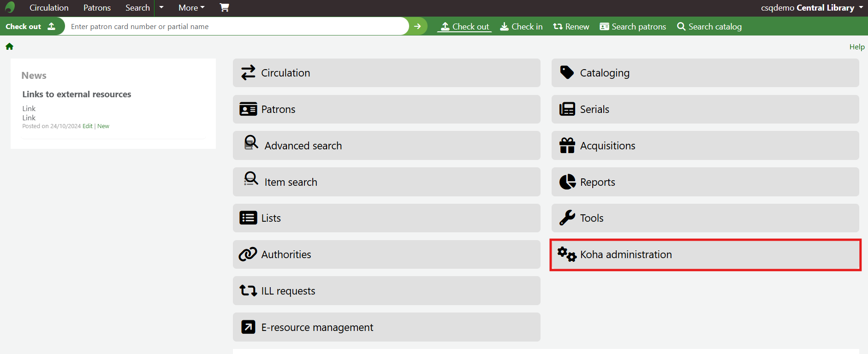Go to Item search
Image resolution: width=868 pixels, height=354 pixels.
(386, 182)
